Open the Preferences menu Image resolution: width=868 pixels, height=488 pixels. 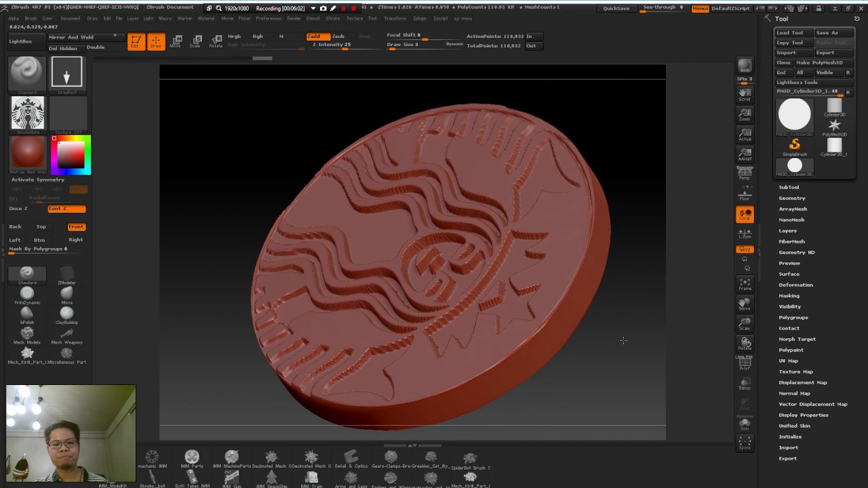click(x=269, y=18)
